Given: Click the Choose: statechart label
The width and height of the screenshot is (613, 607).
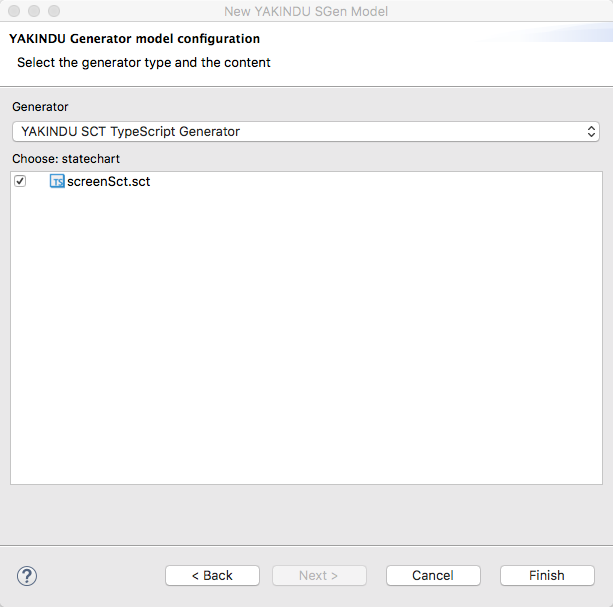Looking at the screenshot, I should (x=66, y=159).
